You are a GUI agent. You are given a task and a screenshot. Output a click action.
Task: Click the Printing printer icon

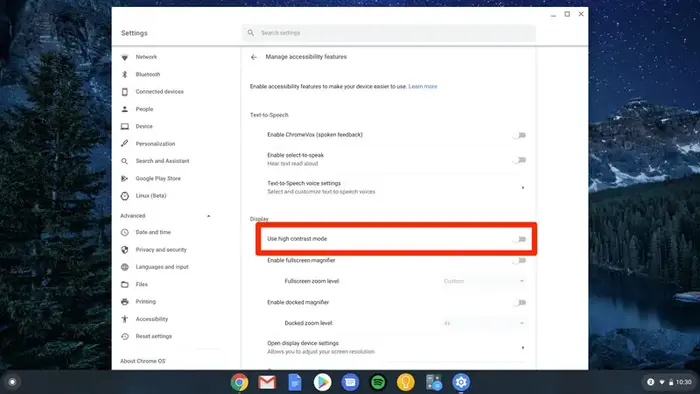coord(125,302)
